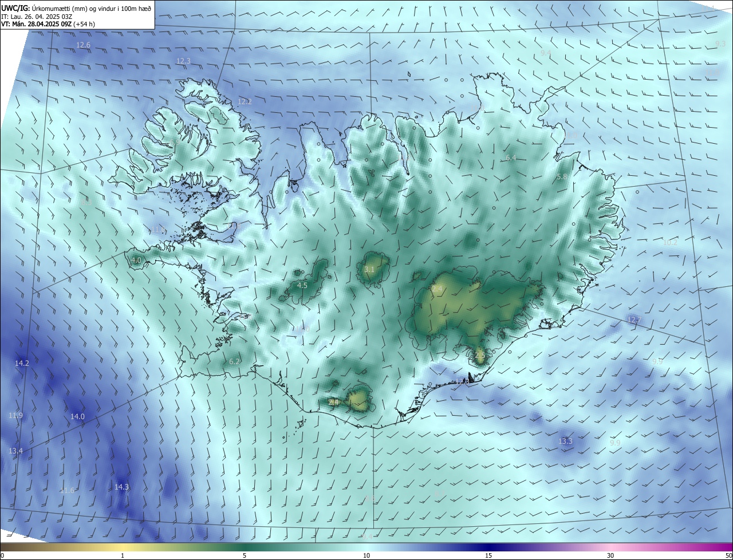Click the 'IT: Lau. 26. 04. 2025 03Z' line
The image size is (733, 560).
pos(38,17)
